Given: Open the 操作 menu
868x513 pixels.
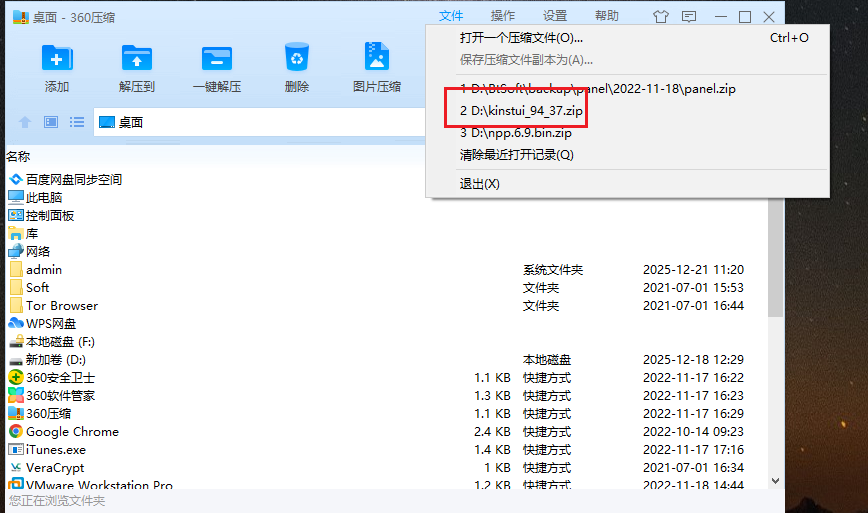Looking at the screenshot, I should pyautogui.click(x=503, y=16).
